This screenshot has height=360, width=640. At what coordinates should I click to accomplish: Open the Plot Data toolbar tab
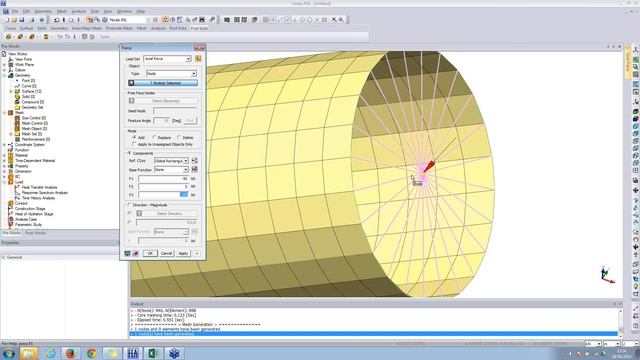point(178,28)
